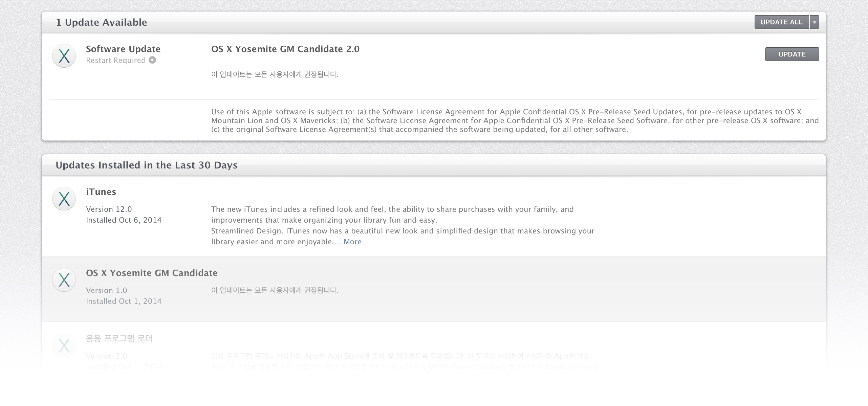The width and height of the screenshot is (868, 406).
Task: Click the Updates Installed in the Last 30 Days header
Action: [x=147, y=165]
